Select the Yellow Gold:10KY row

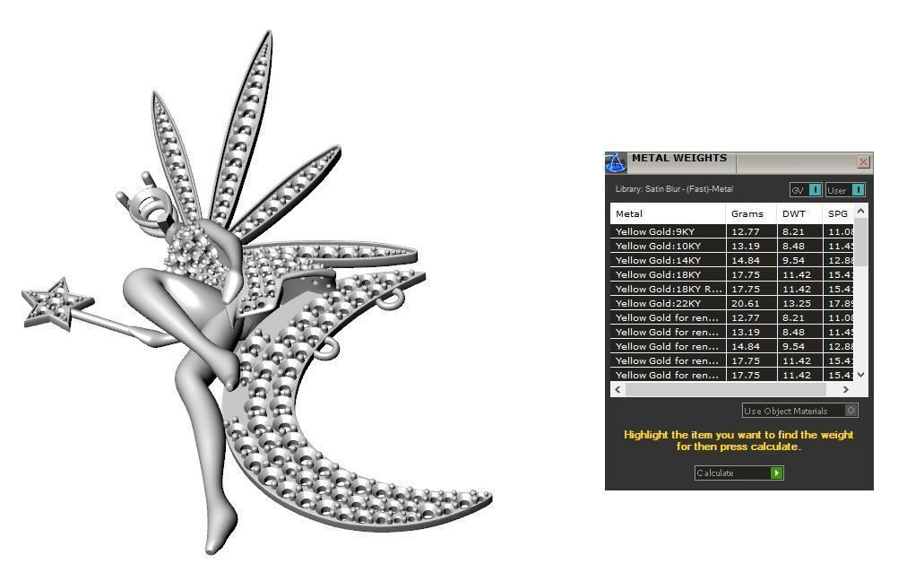[732, 246]
